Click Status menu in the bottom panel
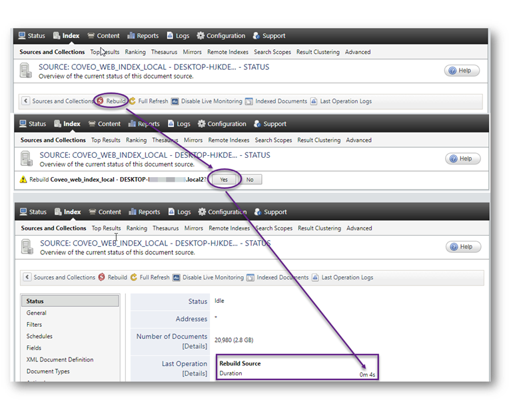Viewport: 511px width, 420px height. 33,212
